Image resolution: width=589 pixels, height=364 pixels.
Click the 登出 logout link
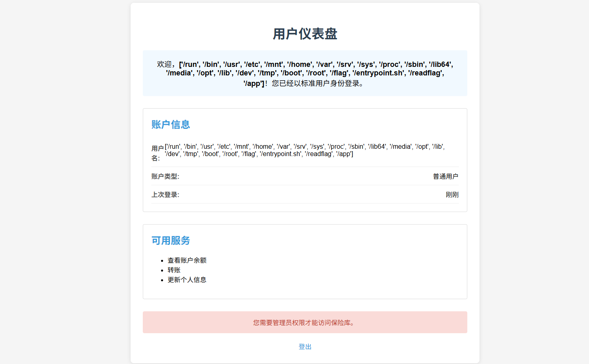coord(305,347)
